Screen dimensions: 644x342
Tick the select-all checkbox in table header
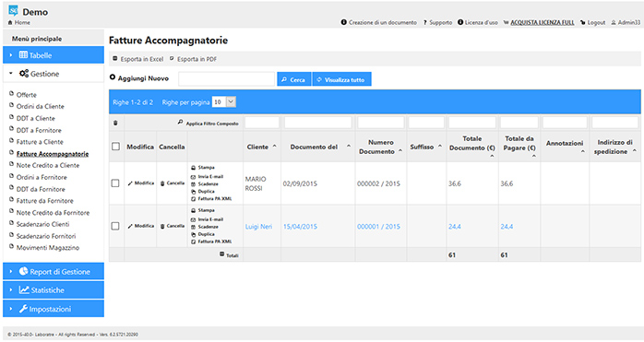pyautogui.click(x=116, y=147)
